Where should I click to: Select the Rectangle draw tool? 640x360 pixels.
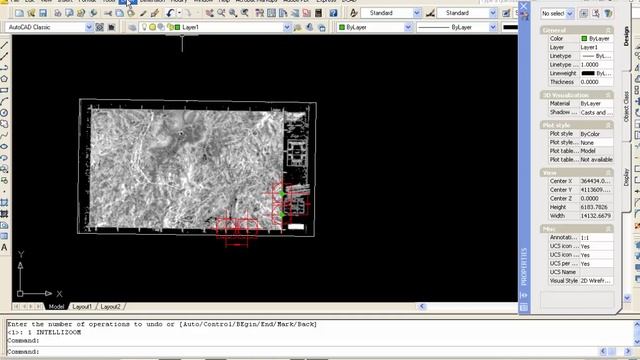(4, 90)
